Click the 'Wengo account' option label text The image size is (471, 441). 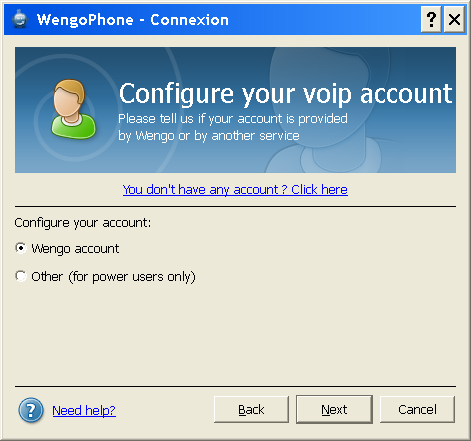pos(75,249)
